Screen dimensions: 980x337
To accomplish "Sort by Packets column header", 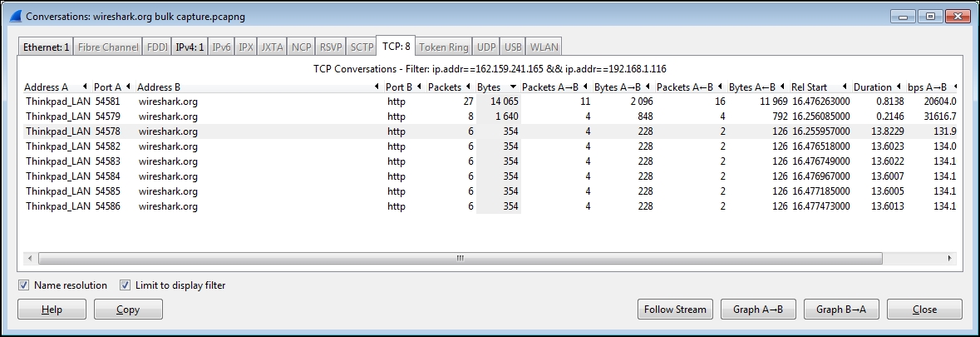I will tap(450, 87).
